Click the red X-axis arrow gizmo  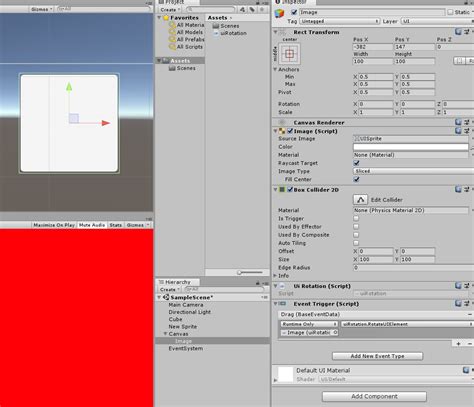pyautogui.click(x=106, y=123)
